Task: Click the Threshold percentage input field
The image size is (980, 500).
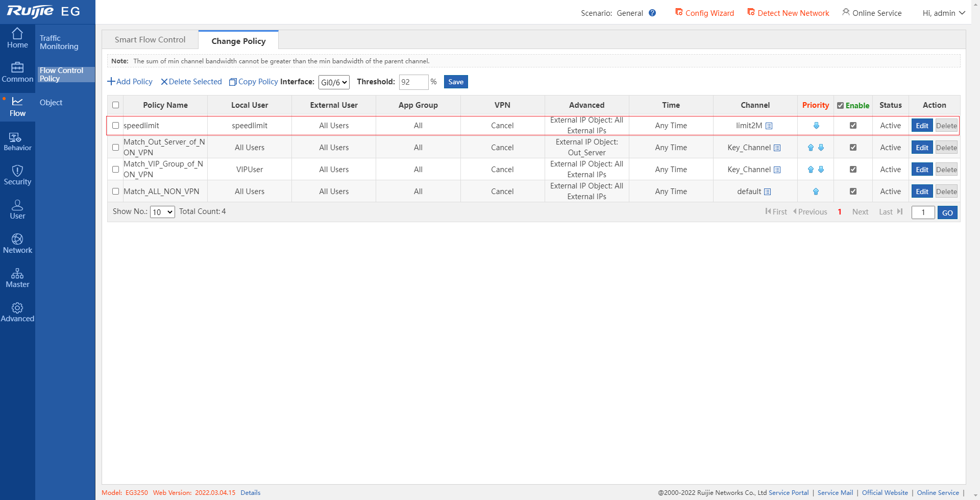Action: 413,82
